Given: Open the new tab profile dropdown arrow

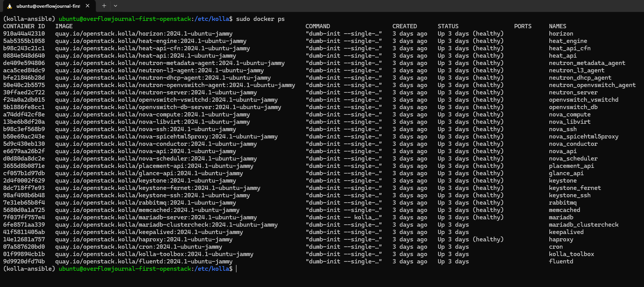Looking at the screenshot, I should (x=116, y=6).
